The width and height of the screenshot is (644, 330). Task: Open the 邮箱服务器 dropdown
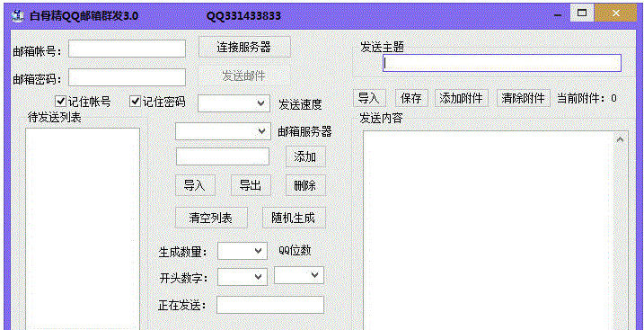[x=223, y=131]
